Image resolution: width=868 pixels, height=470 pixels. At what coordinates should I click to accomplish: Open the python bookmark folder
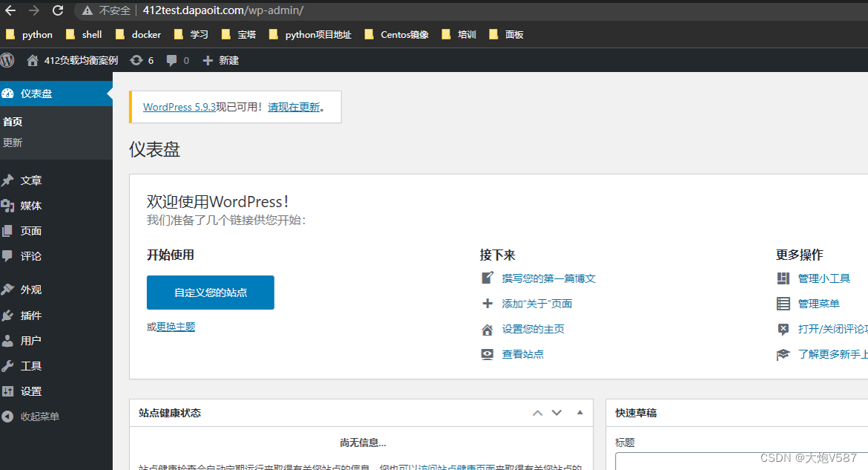tap(29, 34)
